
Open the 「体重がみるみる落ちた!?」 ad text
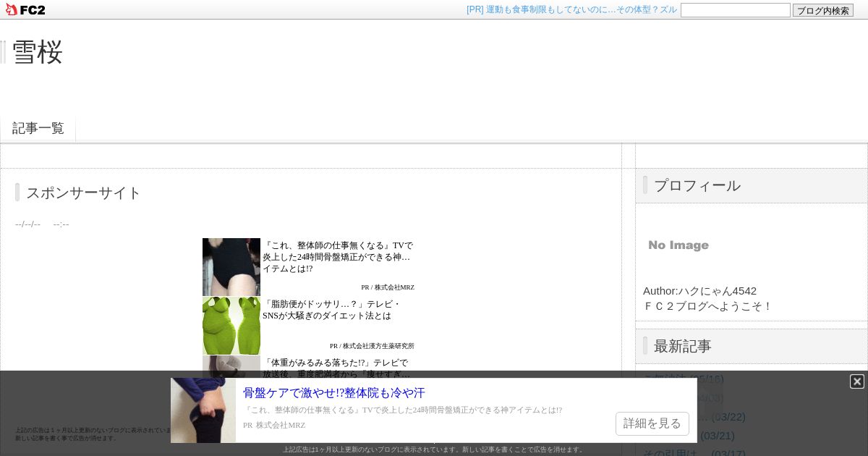click(337, 368)
